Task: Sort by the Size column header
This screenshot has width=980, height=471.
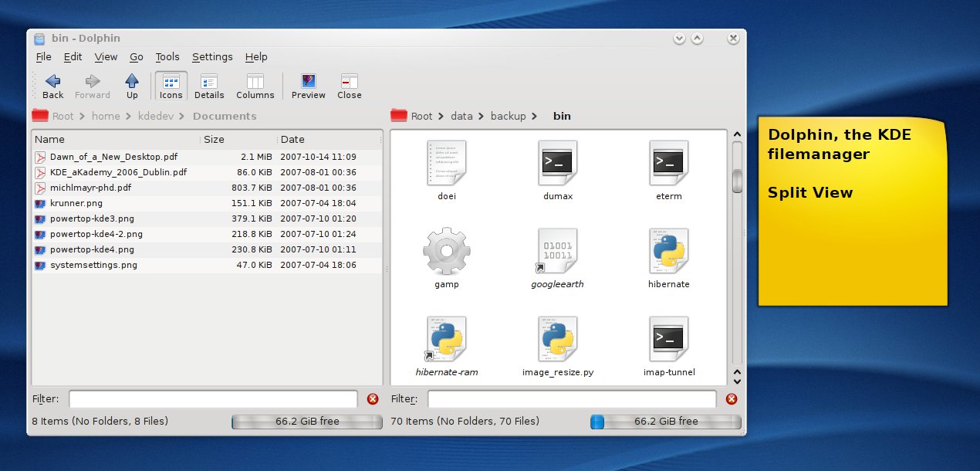Action: tap(238, 140)
